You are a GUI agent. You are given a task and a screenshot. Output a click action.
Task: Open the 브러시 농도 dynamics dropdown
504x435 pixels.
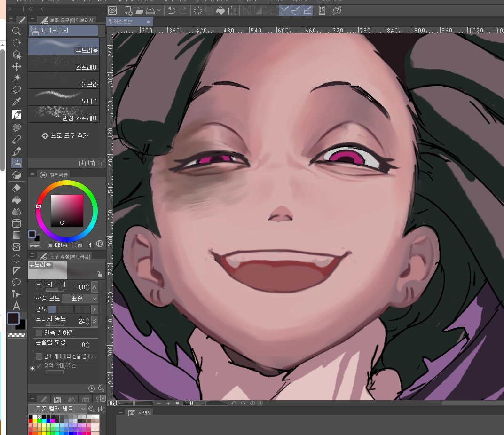coord(95,321)
